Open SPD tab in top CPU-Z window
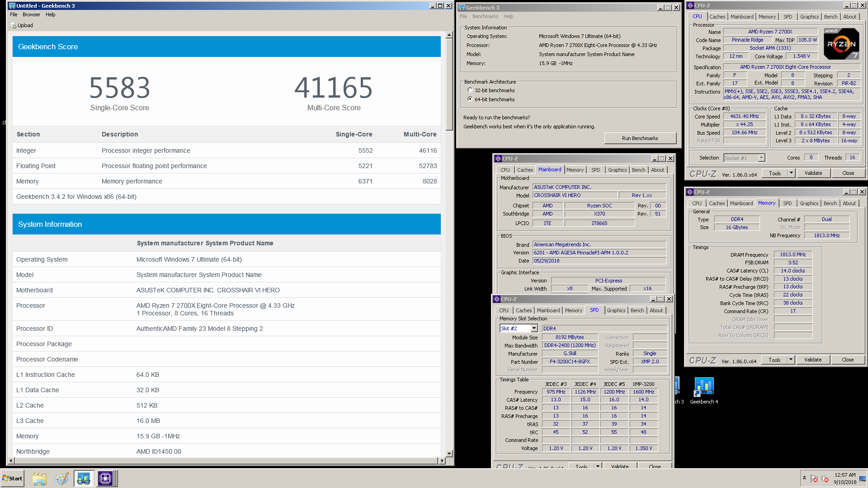 pyautogui.click(x=788, y=17)
